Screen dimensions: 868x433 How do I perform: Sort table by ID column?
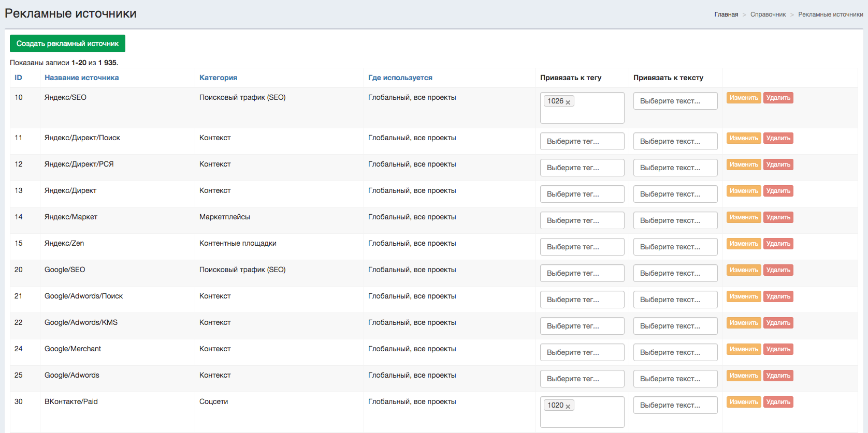point(18,78)
